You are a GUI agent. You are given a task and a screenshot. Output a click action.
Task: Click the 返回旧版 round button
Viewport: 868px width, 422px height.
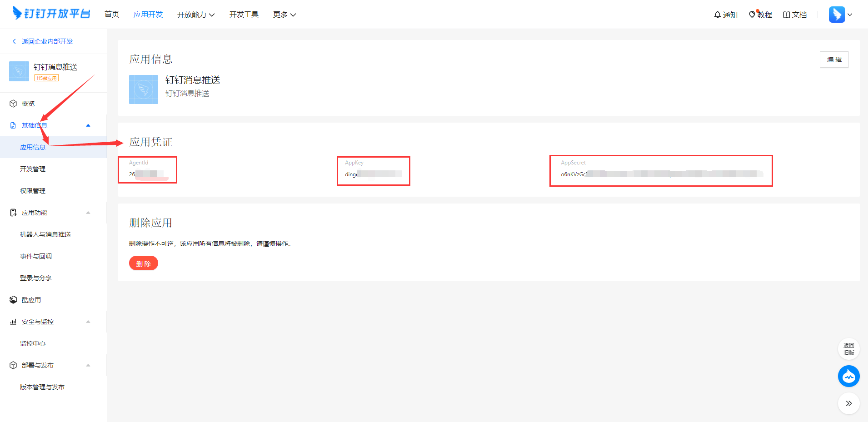[849, 349]
